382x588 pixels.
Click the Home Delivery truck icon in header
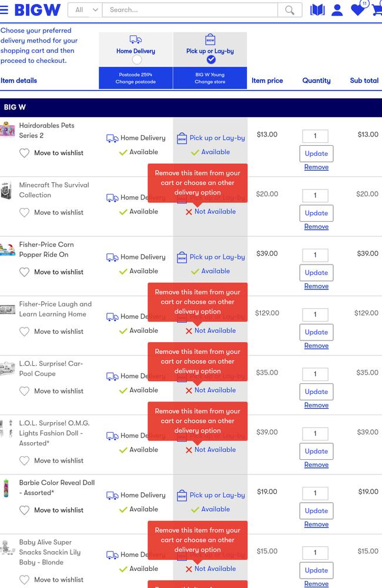pyautogui.click(x=136, y=39)
